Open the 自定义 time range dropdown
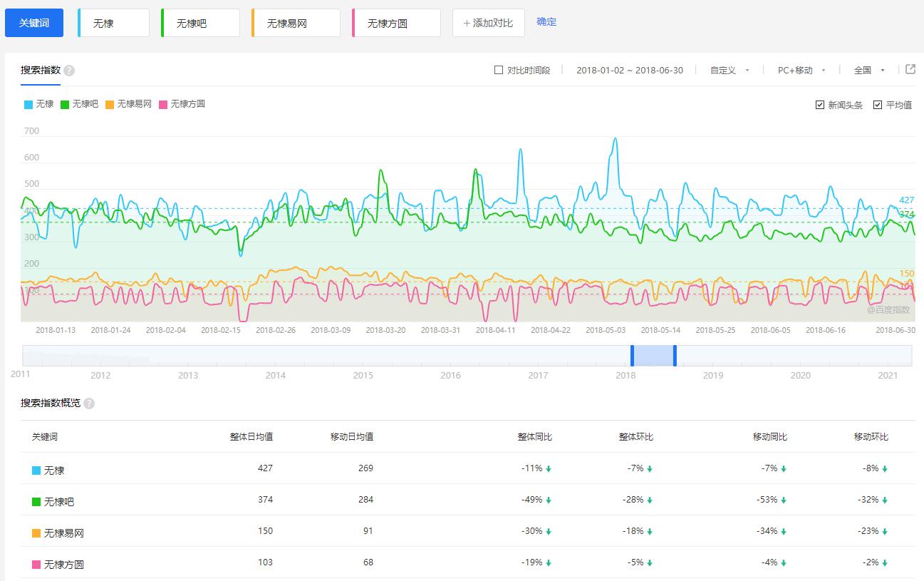 (730, 70)
